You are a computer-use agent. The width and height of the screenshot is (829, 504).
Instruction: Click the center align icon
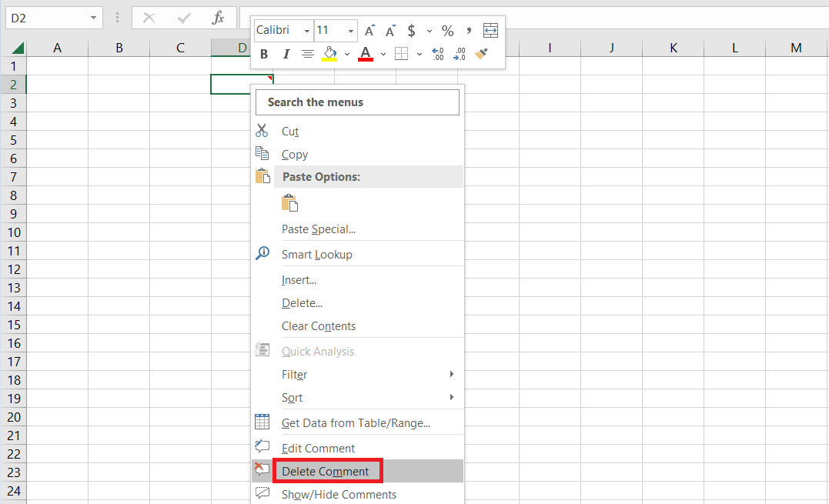click(308, 54)
